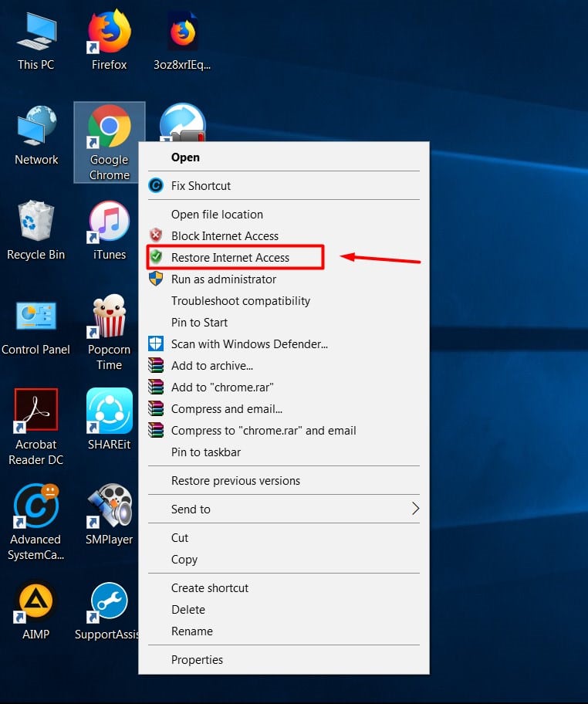Click WinRAR icon beside Add to "chrome.rar"
The image size is (588, 704).
pos(156,387)
